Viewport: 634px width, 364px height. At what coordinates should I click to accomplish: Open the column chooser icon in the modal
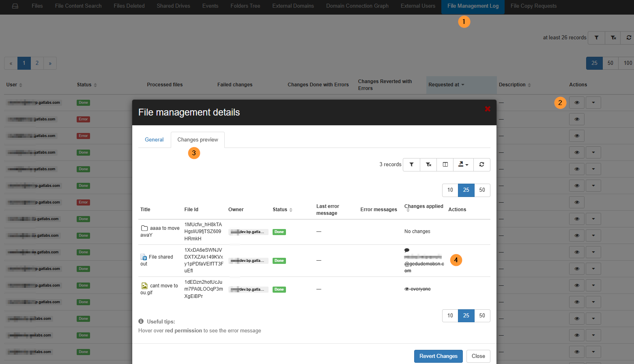click(445, 165)
